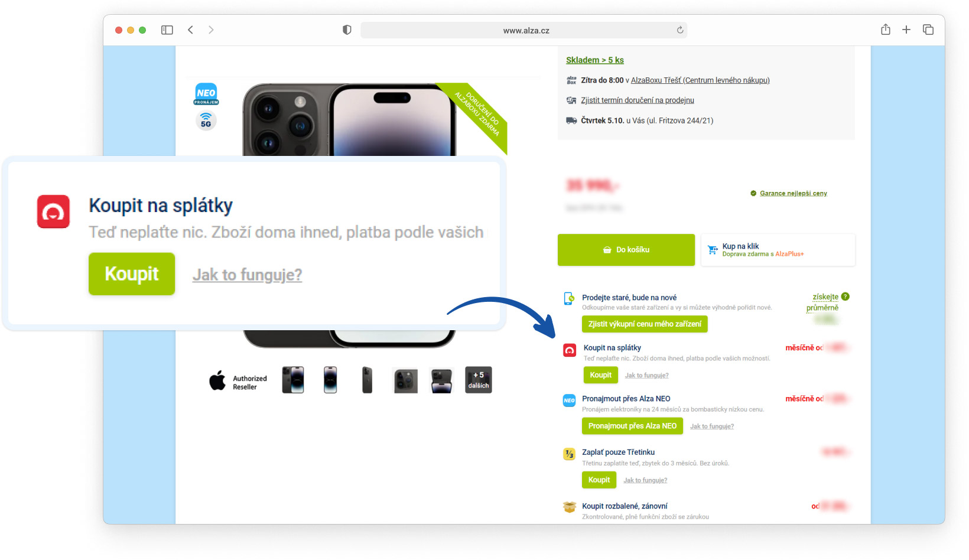
Task: Click Koupit in the enlarged splátky callout
Action: pyautogui.click(x=132, y=274)
